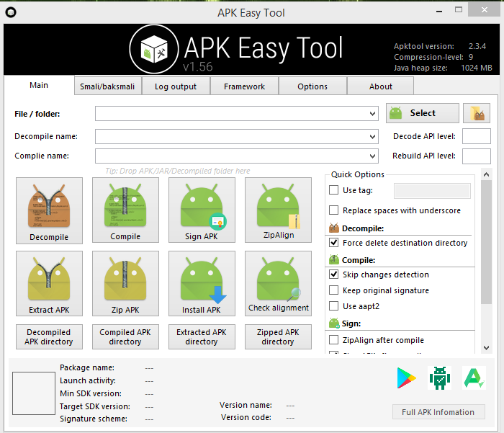The width and height of the screenshot is (504, 433).
Task: Enable Replace spaces with underscore
Action: (333, 210)
